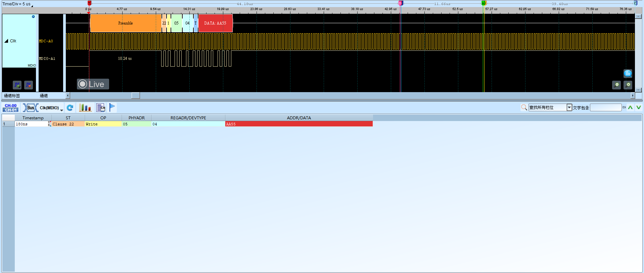The height and width of the screenshot is (273, 644).
Task: Select the AA55 data cell
Action: (299, 124)
